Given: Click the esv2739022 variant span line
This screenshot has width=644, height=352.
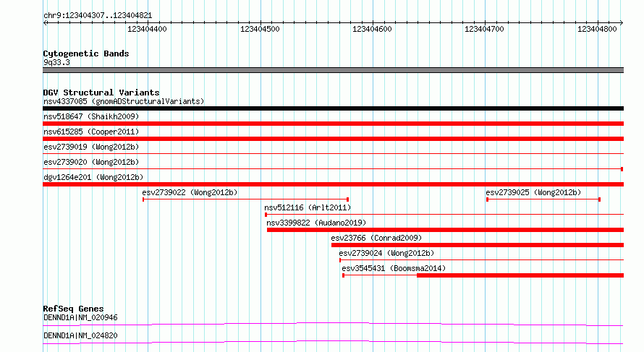Looking at the screenshot, I should [x=245, y=199].
